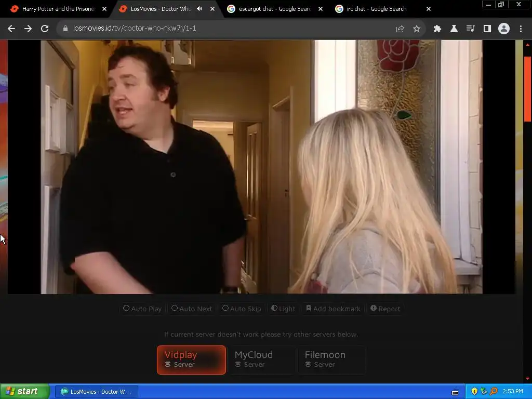The image size is (532, 399).
Task: Select the Vidplay server
Action: [191, 360]
